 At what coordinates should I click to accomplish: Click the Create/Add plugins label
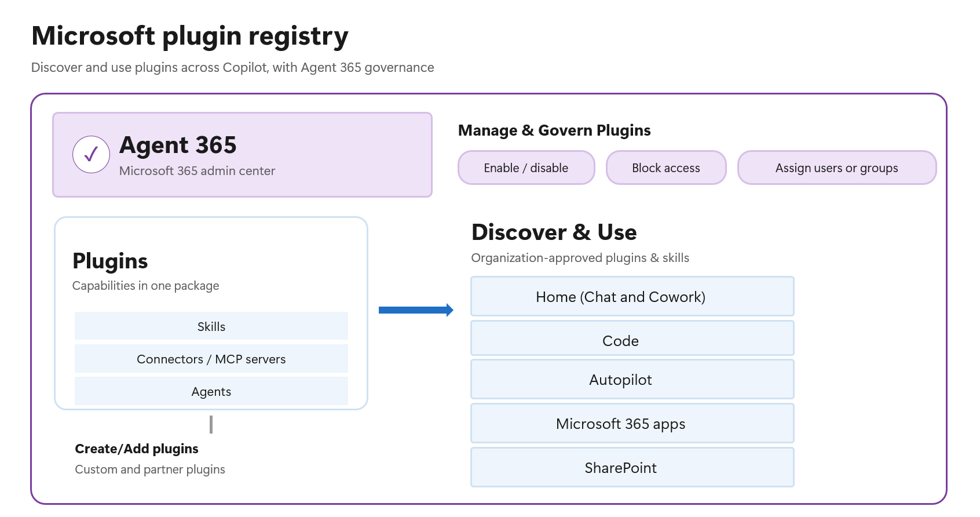point(137,449)
